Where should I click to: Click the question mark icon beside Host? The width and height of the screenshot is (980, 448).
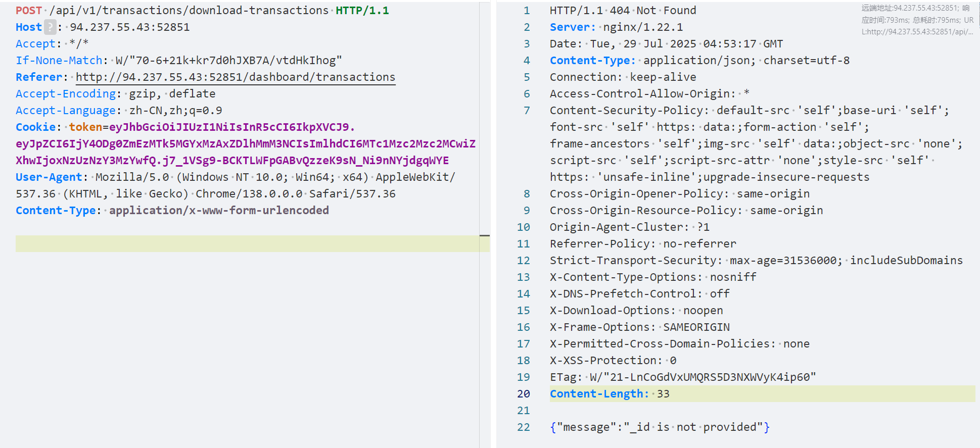tap(50, 27)
